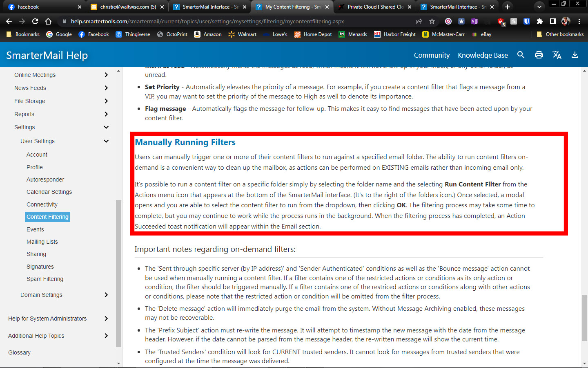This screenshot has height=368, width=588.
Task: Click the download icon in header
Action: point(575,55)
